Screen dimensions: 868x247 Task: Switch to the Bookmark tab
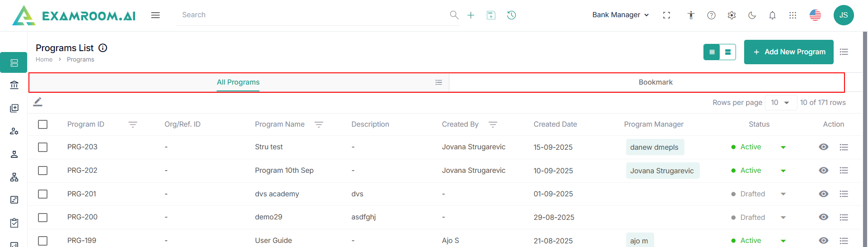[x=655, y=82]
